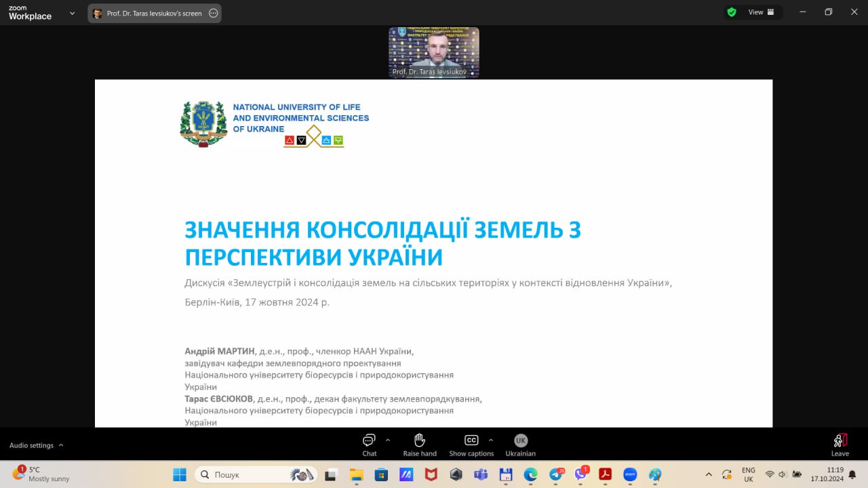Open the globe-and-brush app on the taskbar
The height and width of the screenshot is (488, 868).
[x=655, y=474]
